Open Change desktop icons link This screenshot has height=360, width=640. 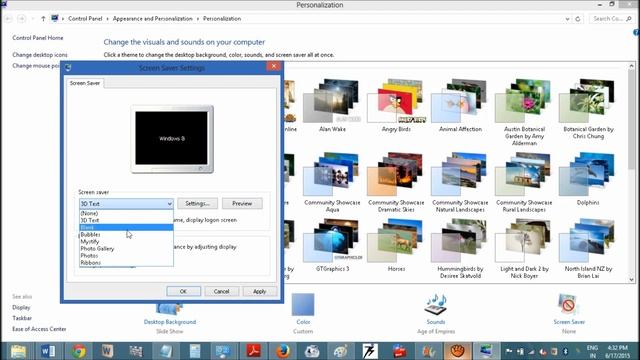tap(40, 55)
